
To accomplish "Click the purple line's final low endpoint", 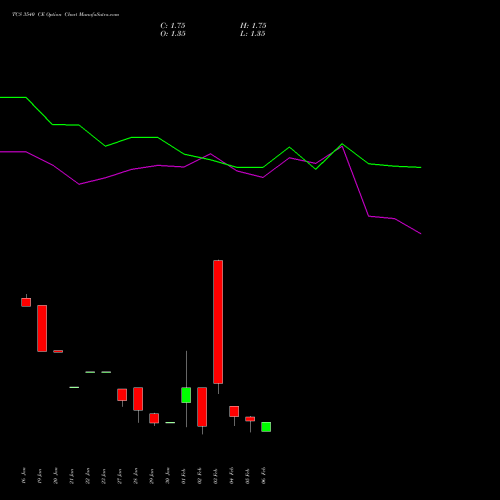I will (x=421, y=234).
